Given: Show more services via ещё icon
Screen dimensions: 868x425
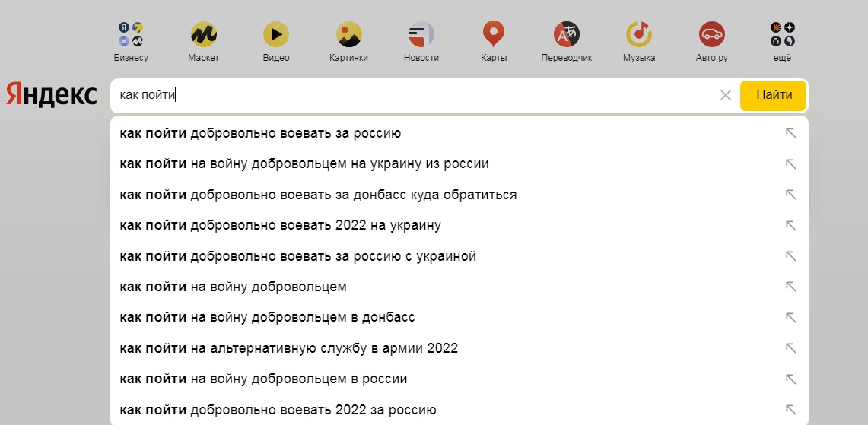Looking at the screenshot, I should 782,34.
